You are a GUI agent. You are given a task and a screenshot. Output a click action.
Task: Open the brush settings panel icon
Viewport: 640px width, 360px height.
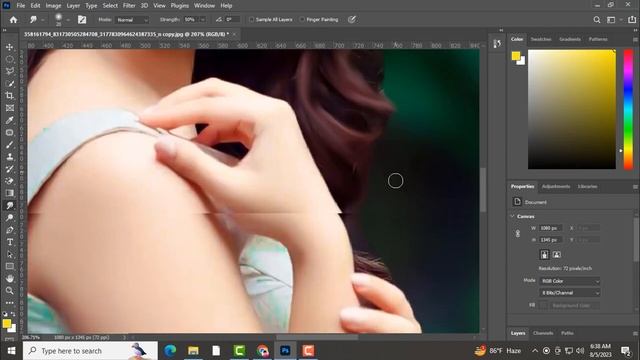(x=82, y=20)
